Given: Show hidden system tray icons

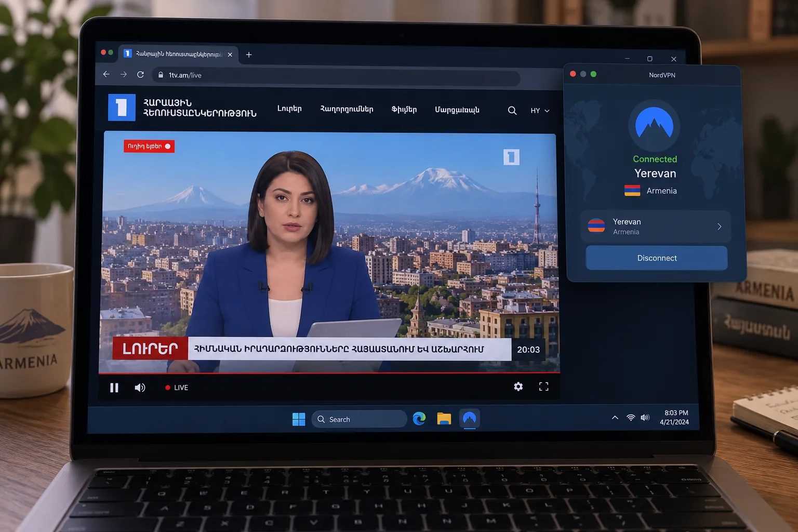Looking at the screenshot, I should [x=615, y=417].
